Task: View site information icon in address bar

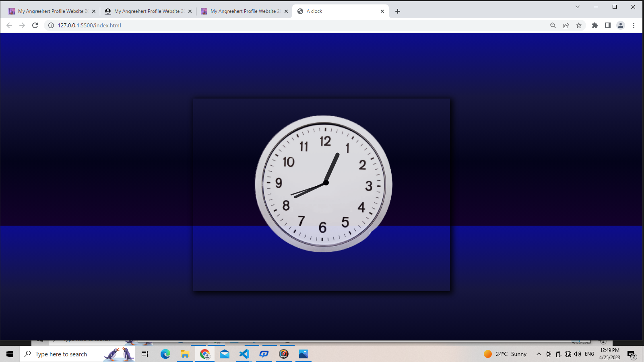Action: click(51, 25)
